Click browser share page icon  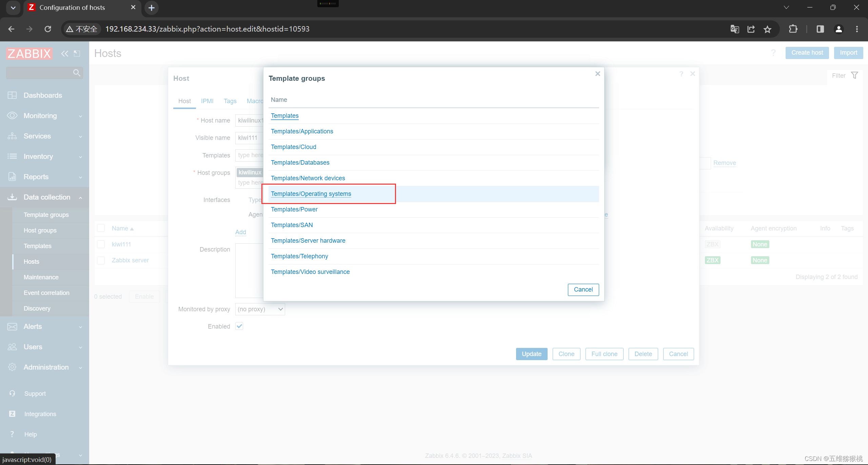tap(751, 29)
